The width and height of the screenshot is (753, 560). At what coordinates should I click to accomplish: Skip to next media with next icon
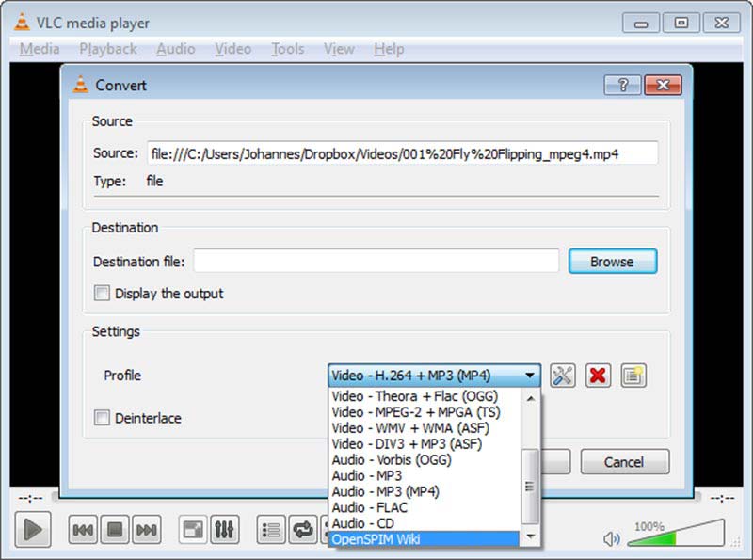[148, 529]
